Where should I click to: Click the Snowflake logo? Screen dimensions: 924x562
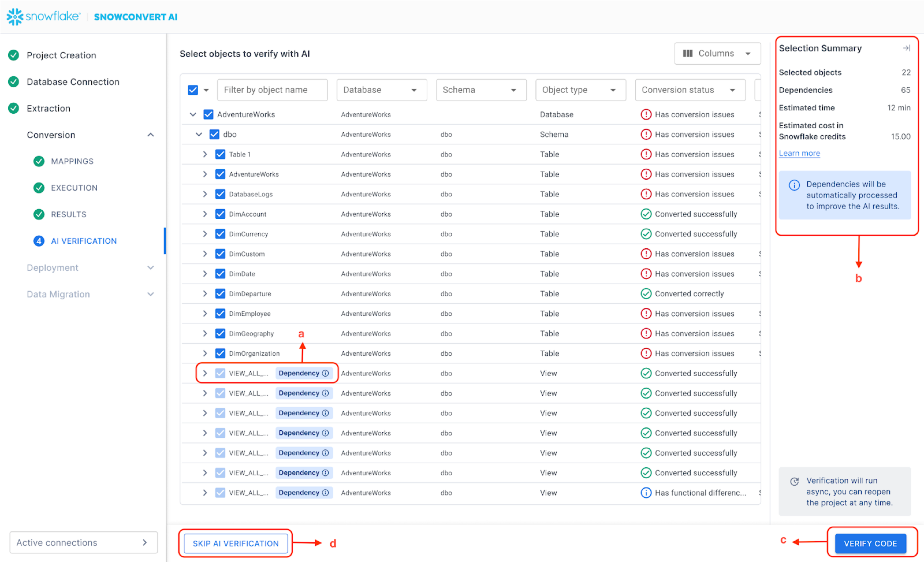point(44,16)
